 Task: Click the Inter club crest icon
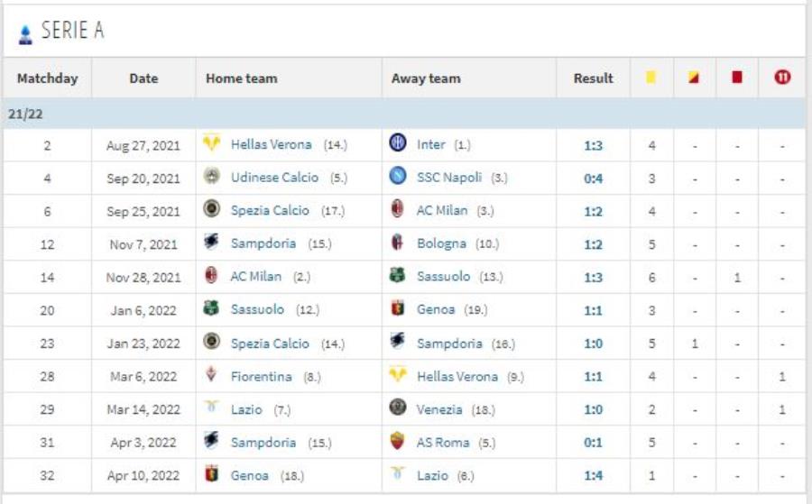point(397,142)
